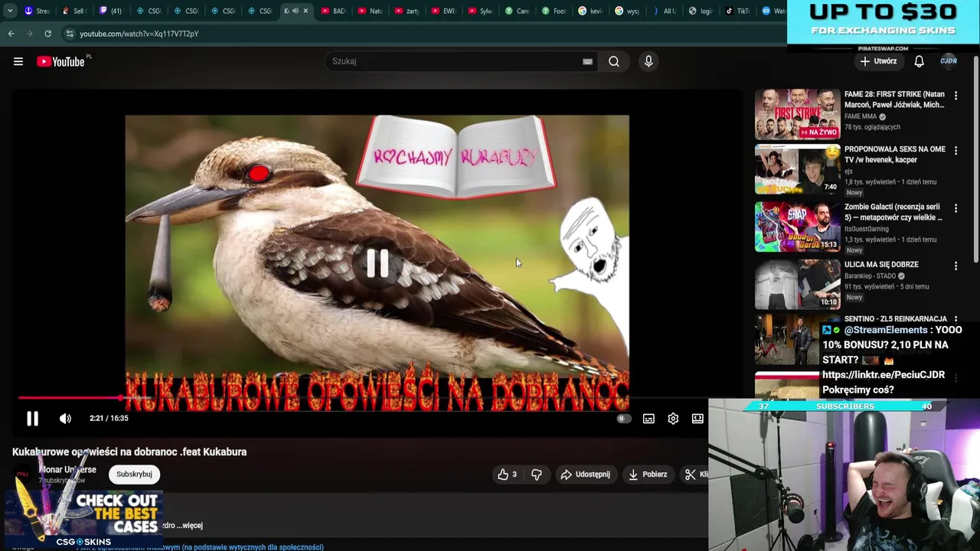The width and height of the screenshot is (980, 551).
Task: Open the FAME MMA channel name
Action: tap(861, 116)
